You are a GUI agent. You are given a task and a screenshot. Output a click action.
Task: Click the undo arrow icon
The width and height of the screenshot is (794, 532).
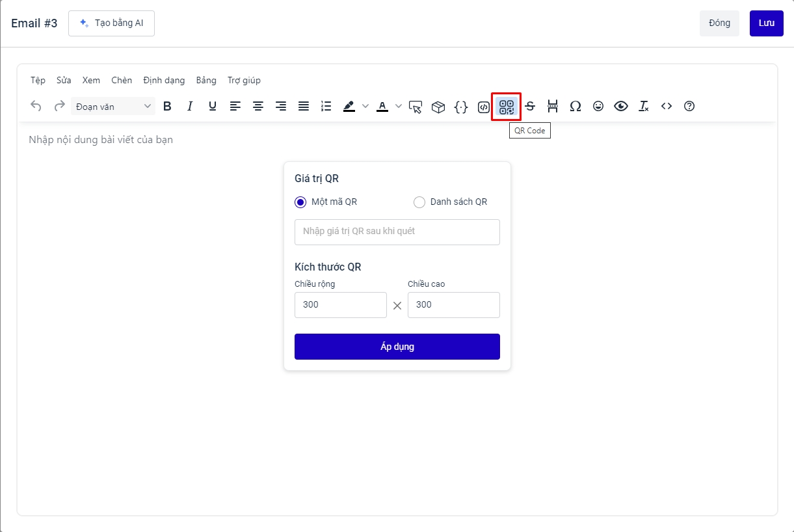pos(36,107)
